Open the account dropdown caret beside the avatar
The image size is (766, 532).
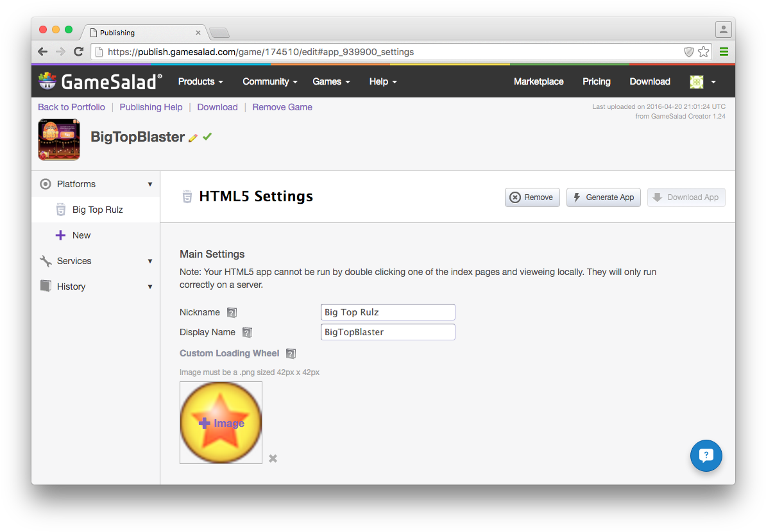[x=713, y=82]
